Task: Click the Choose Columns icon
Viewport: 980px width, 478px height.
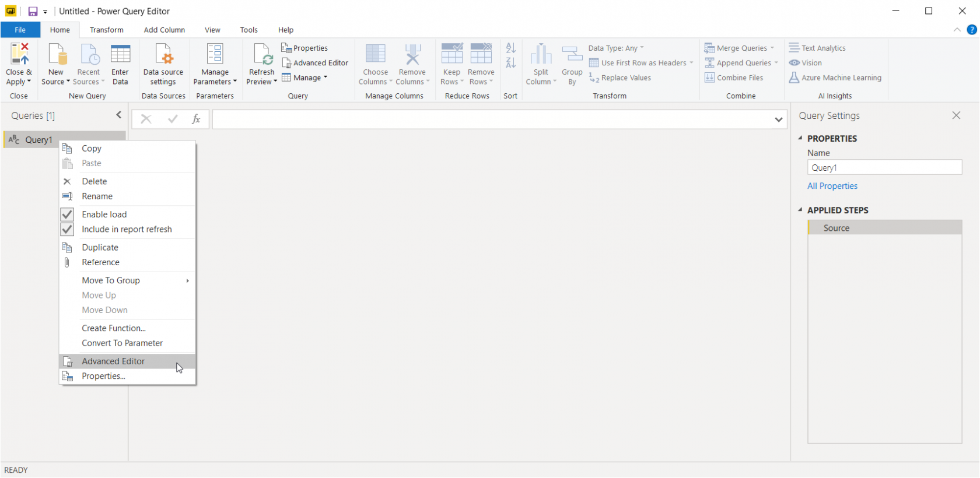Action: coord(375,54)
